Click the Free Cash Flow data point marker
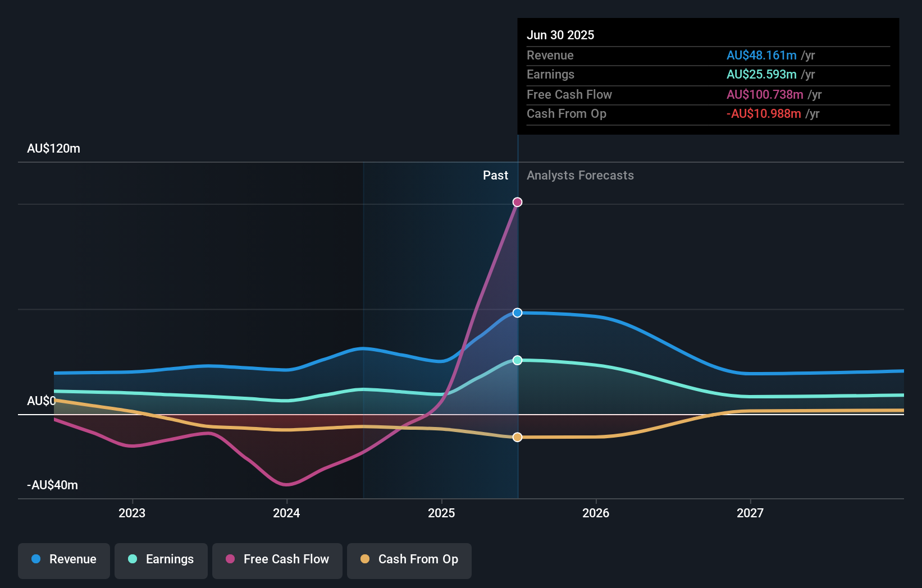922x588 pixels. click(x=517, y=202)
